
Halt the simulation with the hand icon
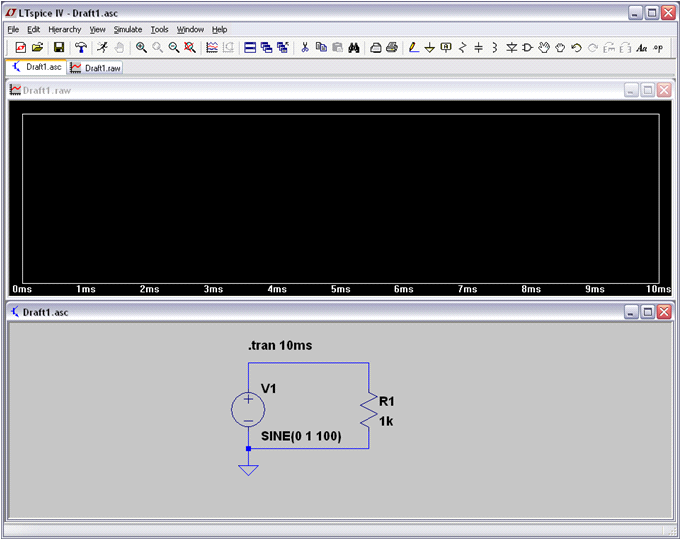click(119, 47)
